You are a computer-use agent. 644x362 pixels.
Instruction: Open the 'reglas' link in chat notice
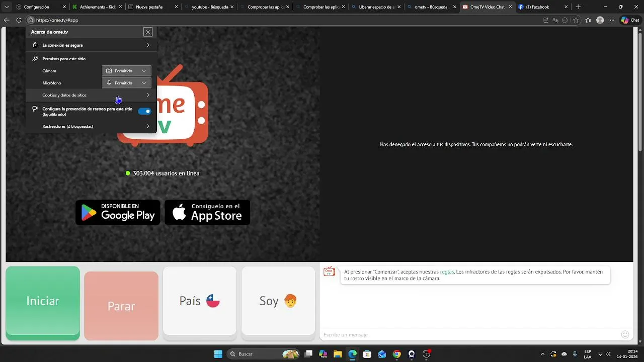click(447, 272)
